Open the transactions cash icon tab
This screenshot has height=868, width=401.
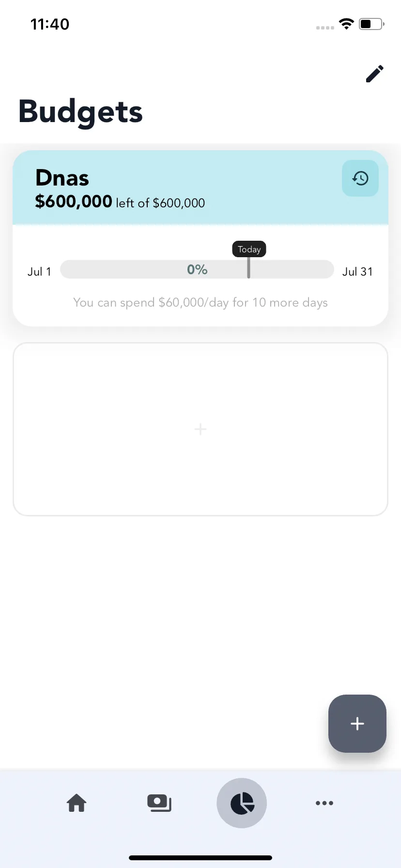click(x=159, y=803)
